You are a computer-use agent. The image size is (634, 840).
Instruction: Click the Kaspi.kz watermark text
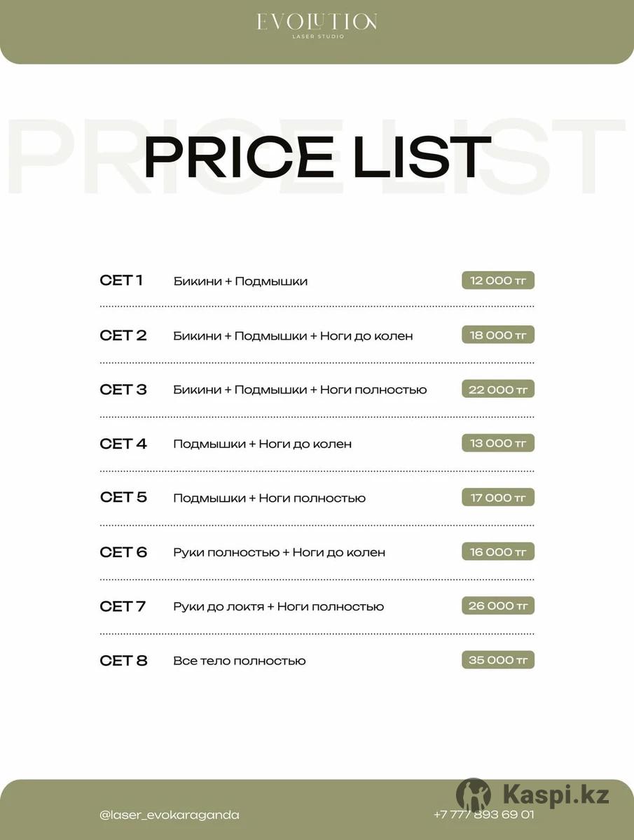coord(556,794)
